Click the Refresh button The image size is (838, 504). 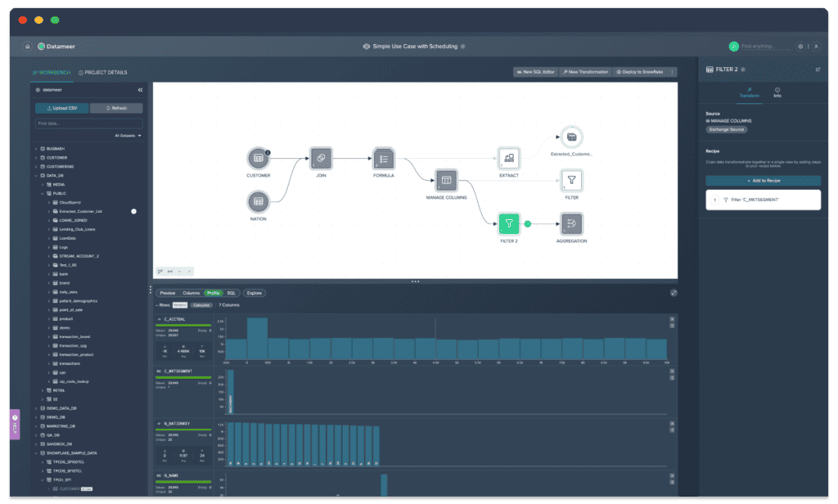click(x=116, y=108)
